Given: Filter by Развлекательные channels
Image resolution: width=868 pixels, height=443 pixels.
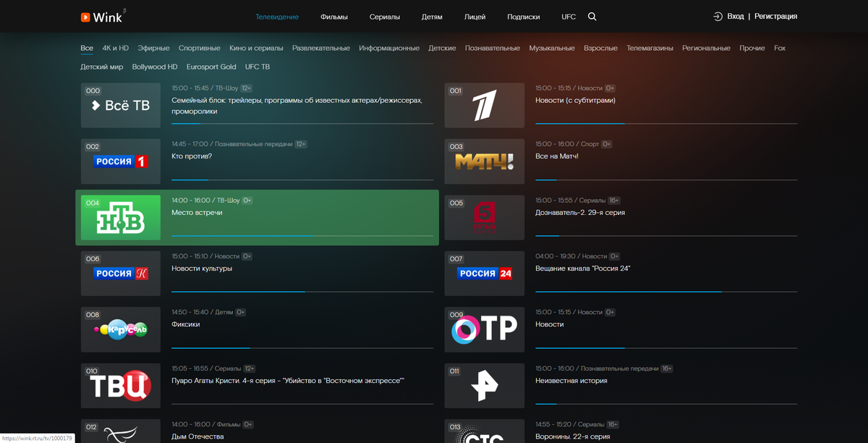Looking at the screenshot, I should 321,48.
